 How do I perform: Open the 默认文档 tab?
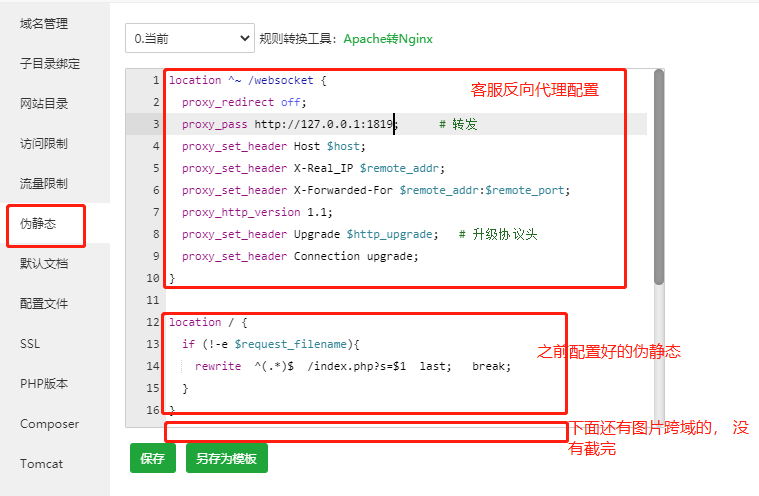pyautogui.click(x=44, y=264)
